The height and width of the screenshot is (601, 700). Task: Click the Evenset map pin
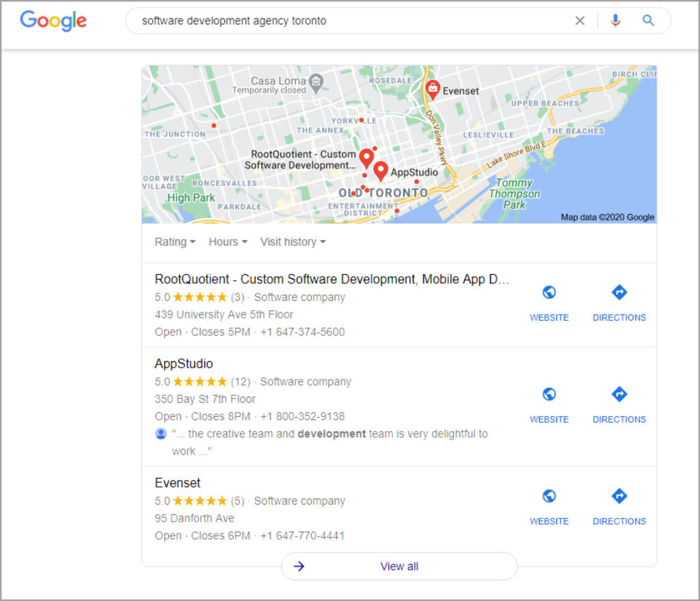tap(432, 89)
